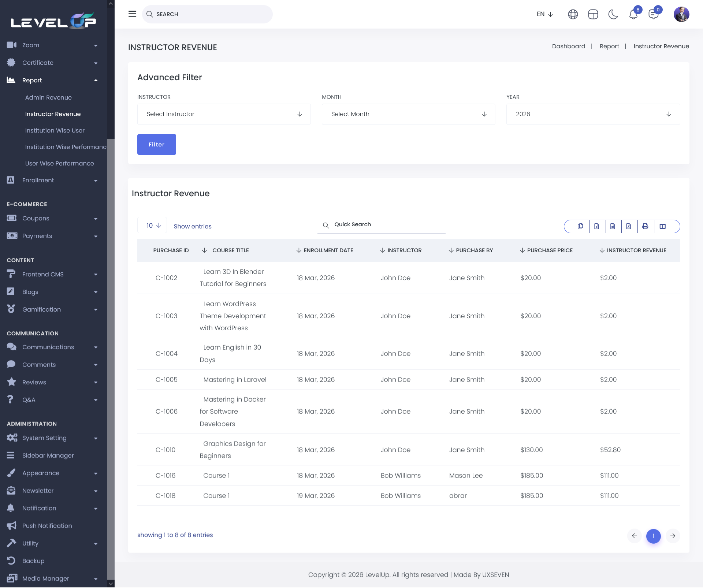Open column visibility options icon
The height and width of the screenshot is (588, 703).
(x=662, y=226)
